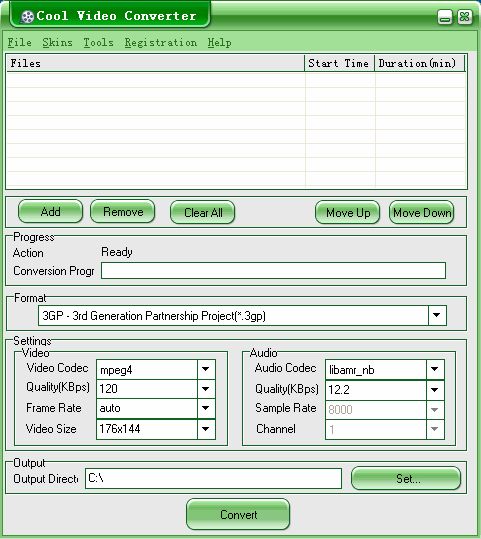Expand the Frame Rate dropdown

click(206, 408)
